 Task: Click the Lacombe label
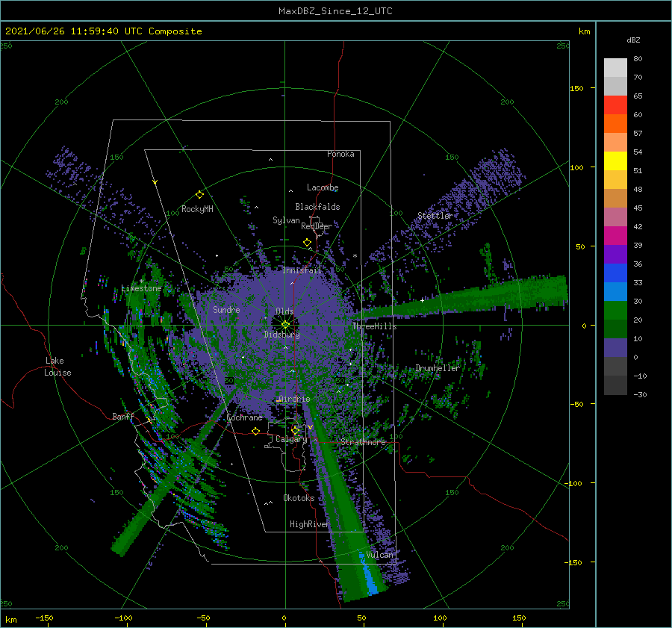(x=323, y=187)
